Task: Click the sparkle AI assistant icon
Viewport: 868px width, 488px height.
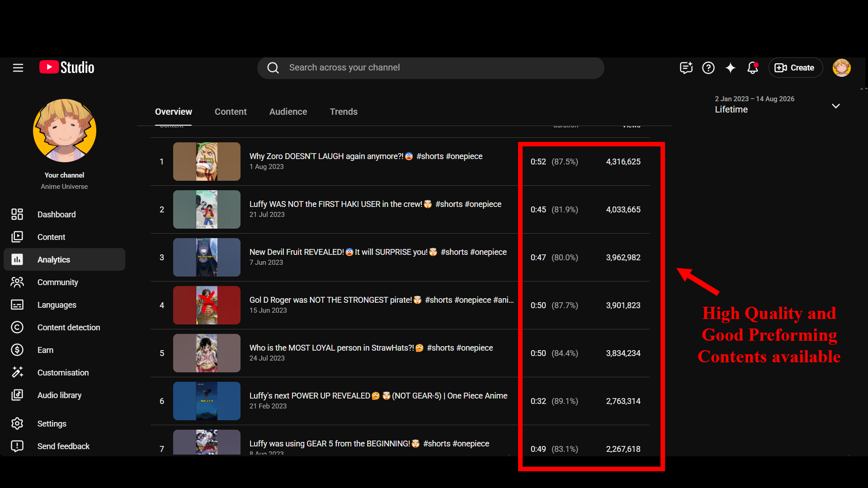Action: pos(731,68)
